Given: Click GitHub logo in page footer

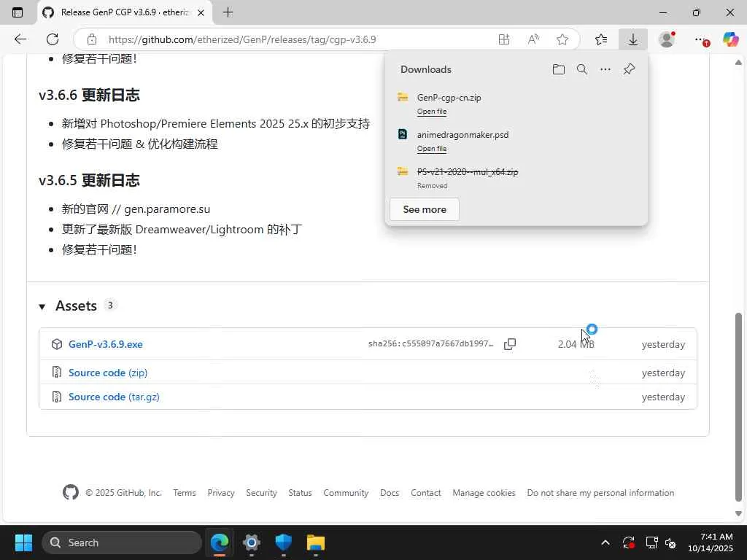Looking at the screenshot, I should (71, 492).
